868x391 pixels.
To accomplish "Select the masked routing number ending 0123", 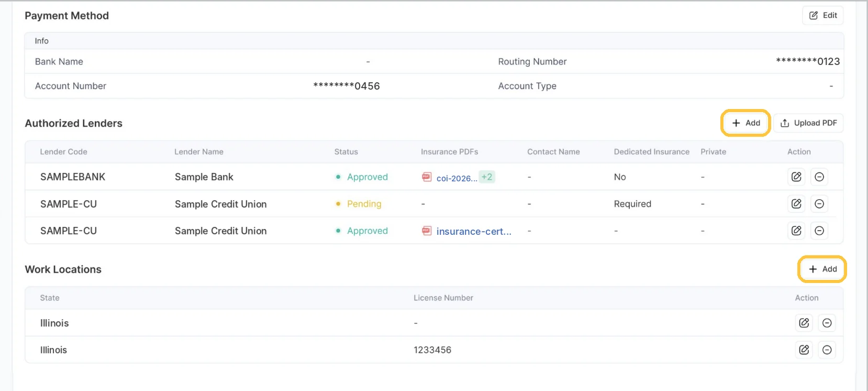I will click(x=808, y=61).
